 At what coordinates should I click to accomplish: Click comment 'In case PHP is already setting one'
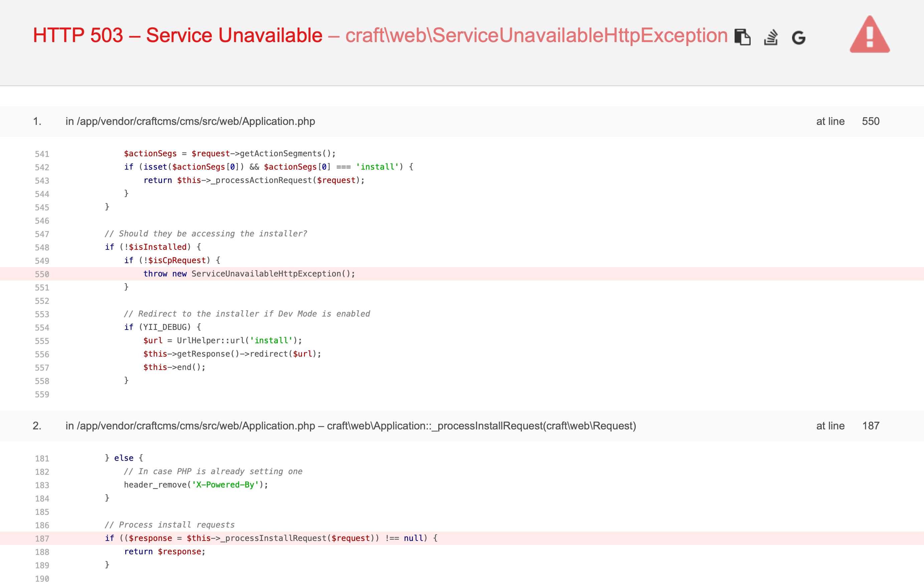pos(213,471)
